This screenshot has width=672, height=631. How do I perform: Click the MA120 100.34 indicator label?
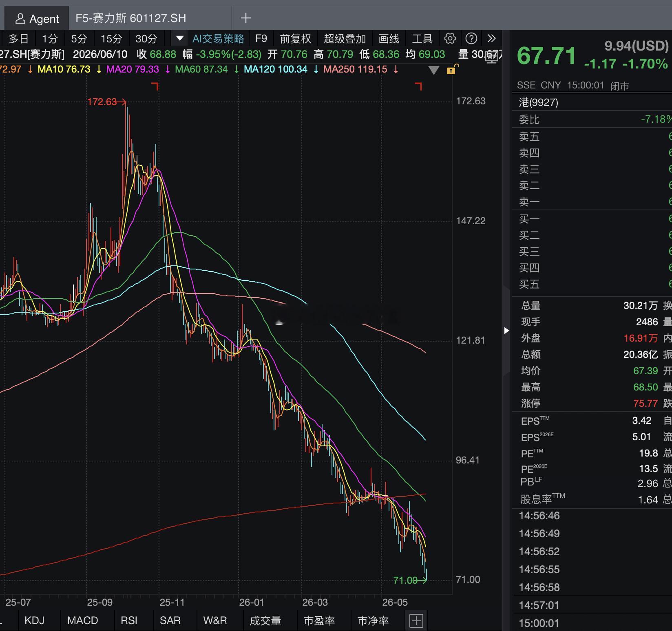(276, 69)
